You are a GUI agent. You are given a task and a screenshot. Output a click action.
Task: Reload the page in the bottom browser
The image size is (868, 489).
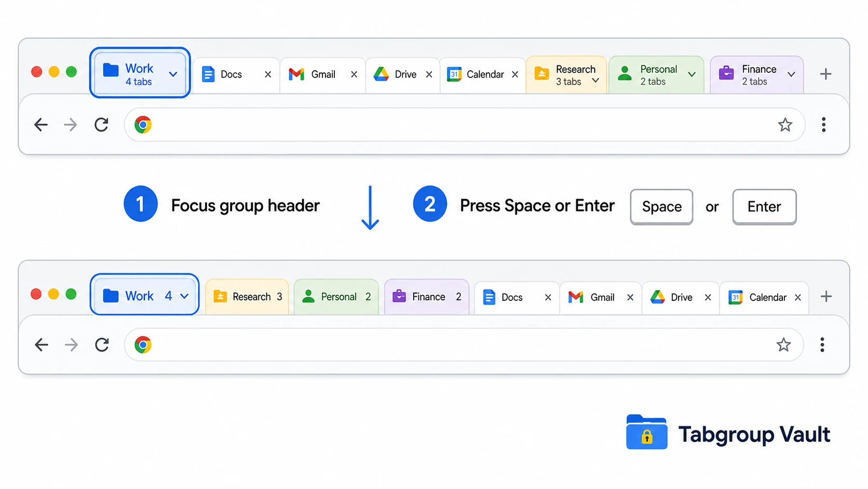[102, 345]
